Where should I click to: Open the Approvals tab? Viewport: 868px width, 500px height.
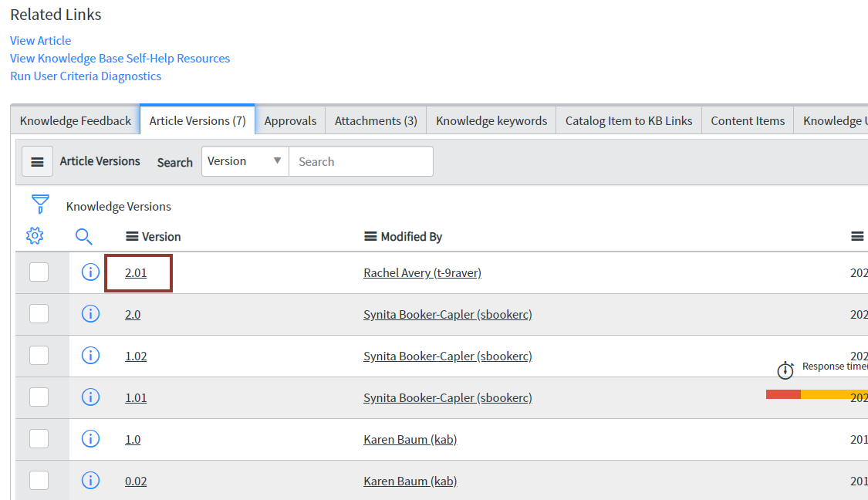(290, 120)
